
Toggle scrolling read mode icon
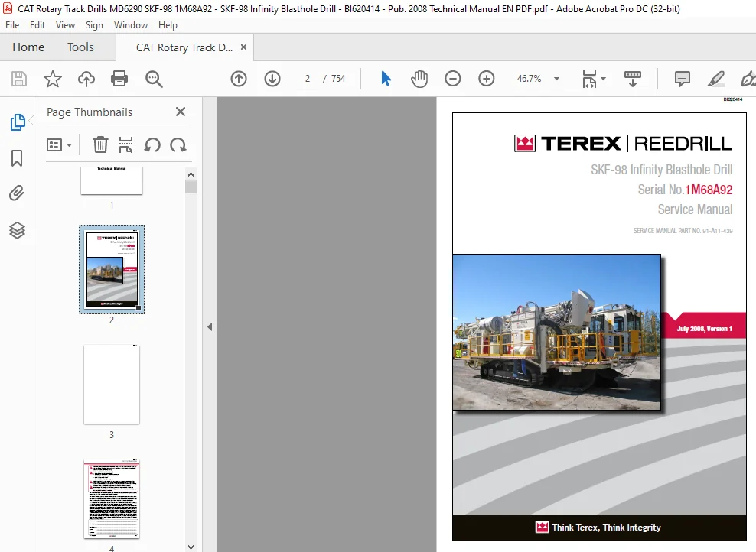tap(633, 79)
